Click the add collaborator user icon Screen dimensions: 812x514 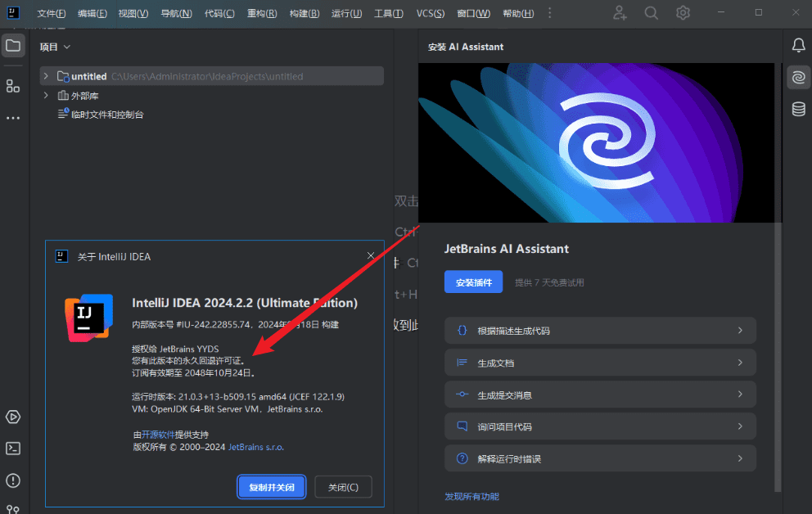620,13
